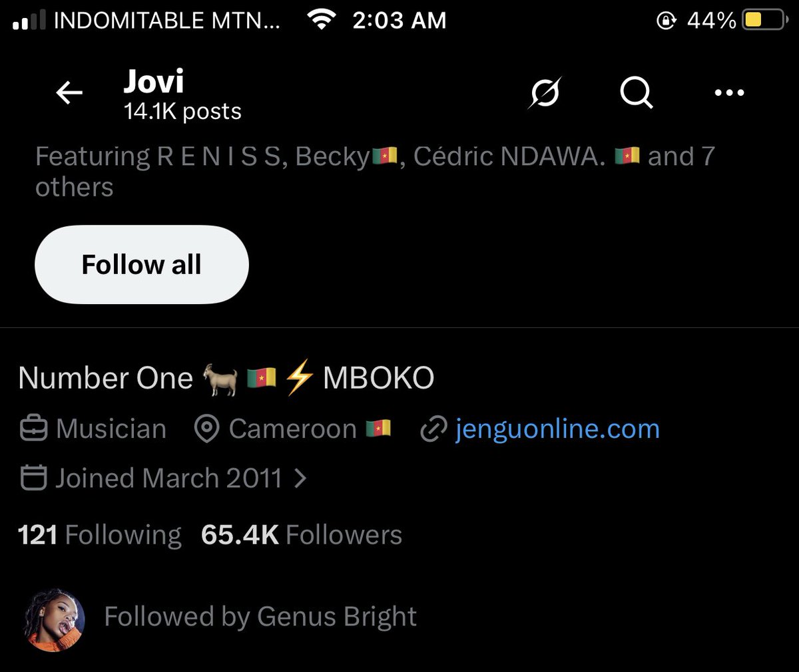This screenshot has width=799, height=672.
Task: Tap the back arrow icon
Action: (69, 93)
